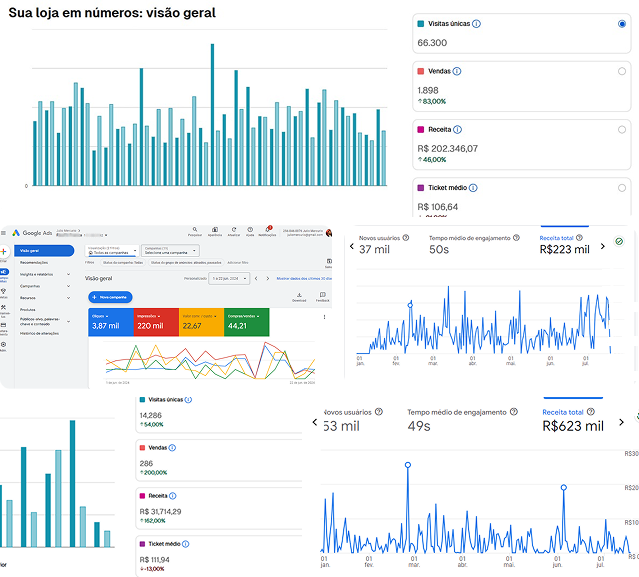Expand the Insights e relatórios sidebar section
639x577 pixels.
click(68, 273)
